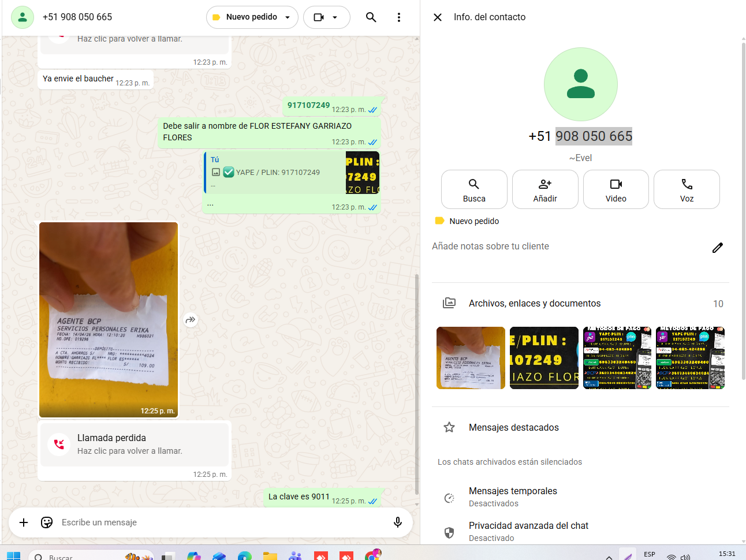
Task: Click the microphone voice message icon
Action: (x=397, y=522)
